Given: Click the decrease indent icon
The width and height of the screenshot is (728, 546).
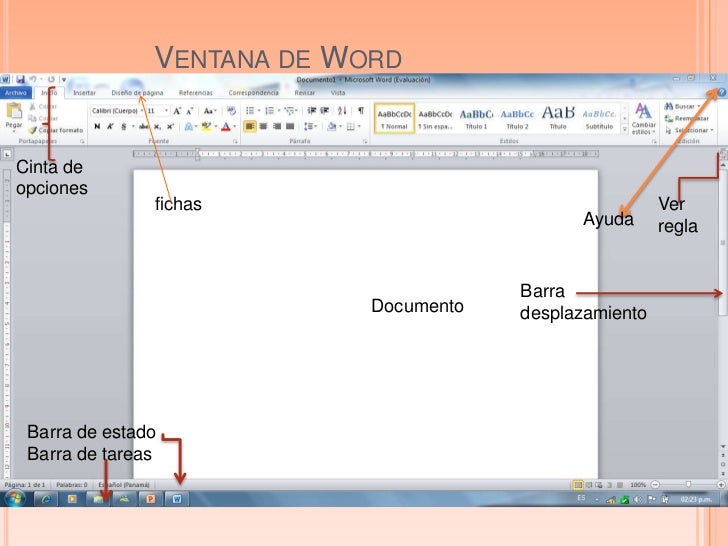Looking at the screenshot, I should pyautogui.click(x=312, y=110).
